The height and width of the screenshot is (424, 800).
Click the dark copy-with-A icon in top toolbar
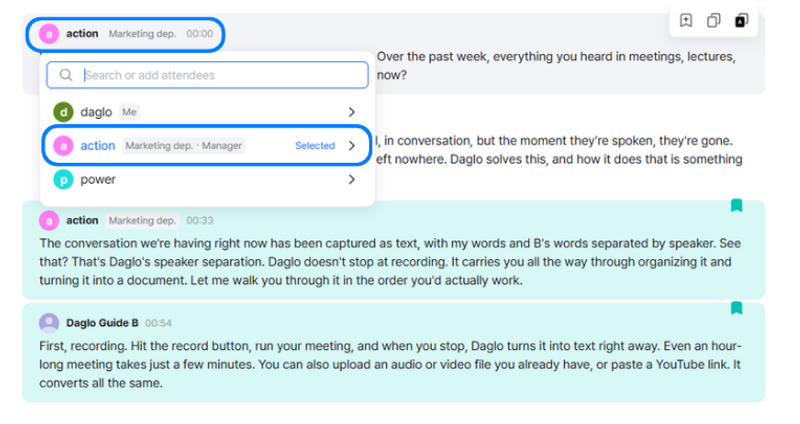point(741,20)
